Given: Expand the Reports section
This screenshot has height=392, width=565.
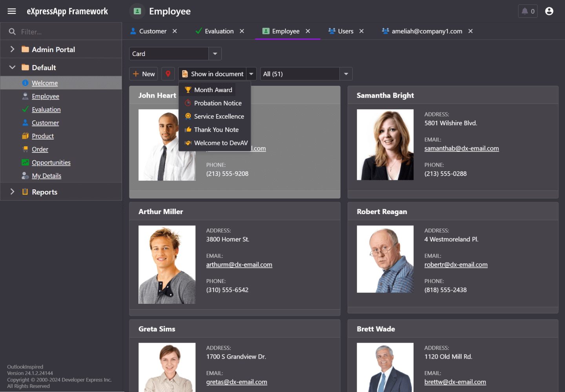Looking at the screenshot, I should [x=12, y=192].
